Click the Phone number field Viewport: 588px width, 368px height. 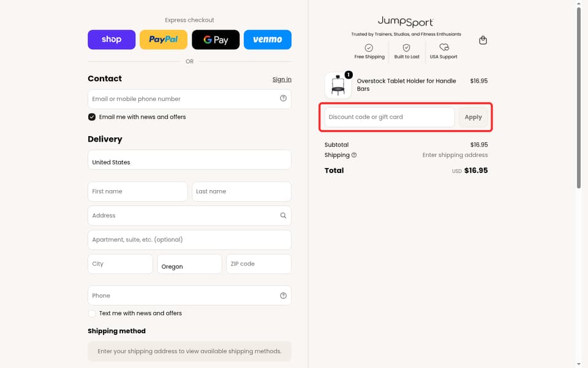[x=189, y=296]
